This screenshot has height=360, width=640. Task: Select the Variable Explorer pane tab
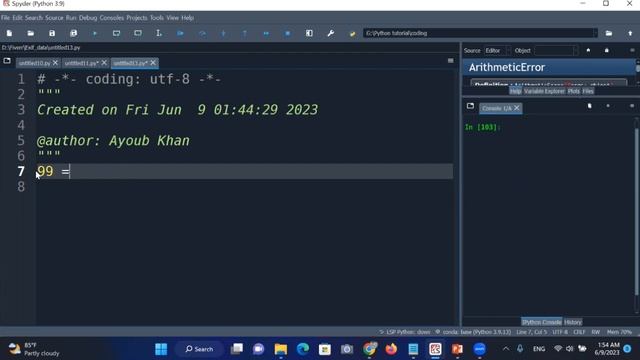point(544,91)
